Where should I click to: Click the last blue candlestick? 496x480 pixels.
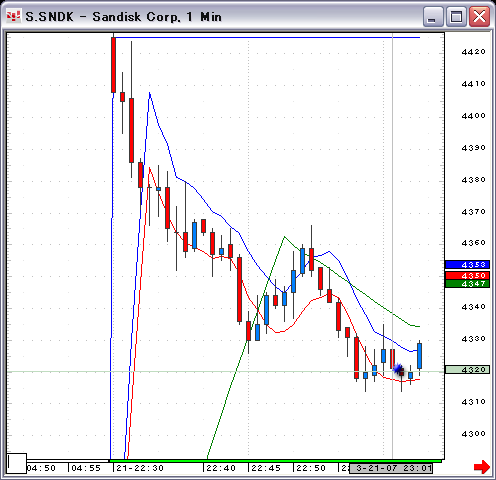pos(419,356)
